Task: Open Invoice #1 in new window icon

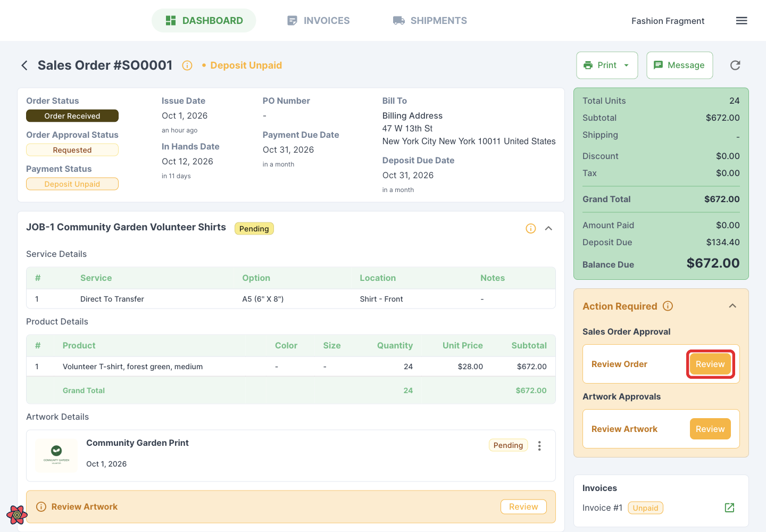Action: pyautogui.click(x=730, y=508)
